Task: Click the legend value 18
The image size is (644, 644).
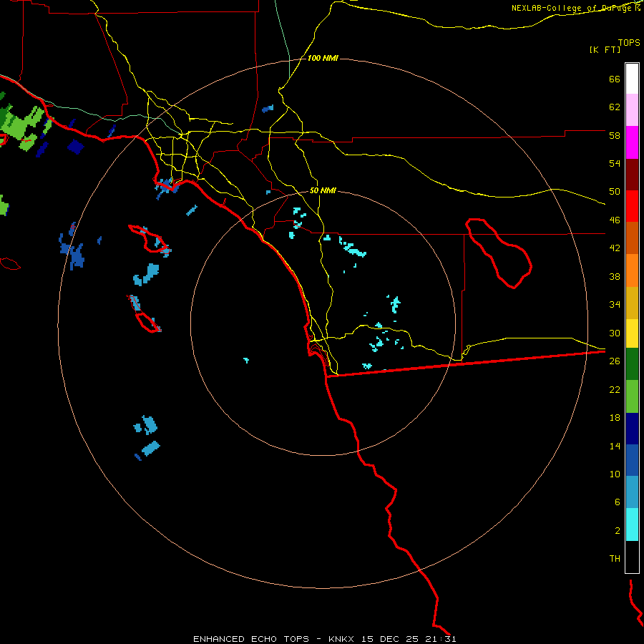Action: [x=615, y=418]
